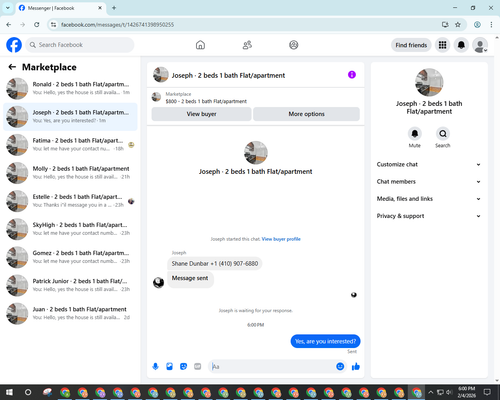Open the Ronald apartment conversation
500x400 pixels.
[70, 88]
